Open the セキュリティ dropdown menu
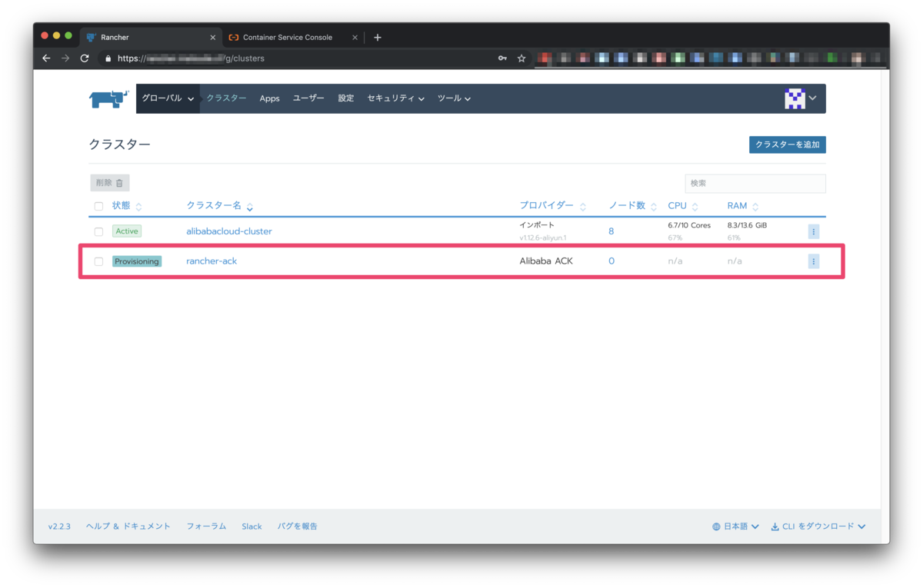Image resolution: width=923 pixels, height=588 pixels. coord(395,98)
